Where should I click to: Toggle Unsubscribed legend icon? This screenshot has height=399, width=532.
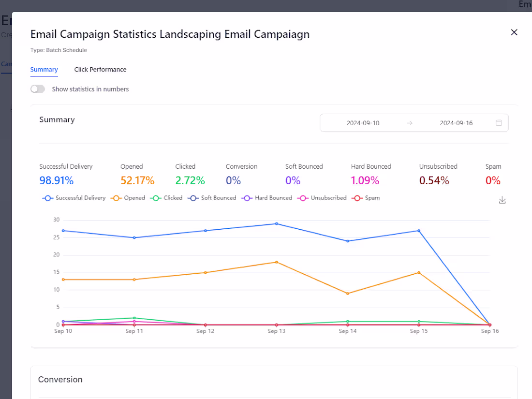pyautogui.click(x=303, y=198)
